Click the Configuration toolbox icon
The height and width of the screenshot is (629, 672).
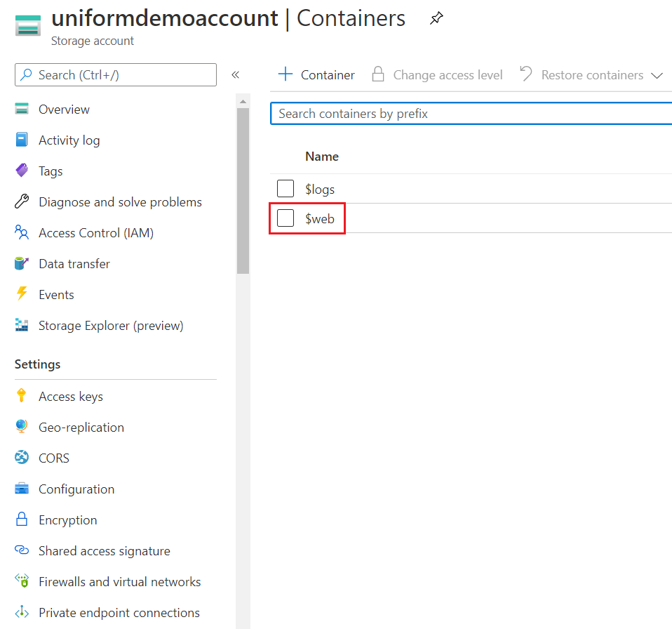22,489
